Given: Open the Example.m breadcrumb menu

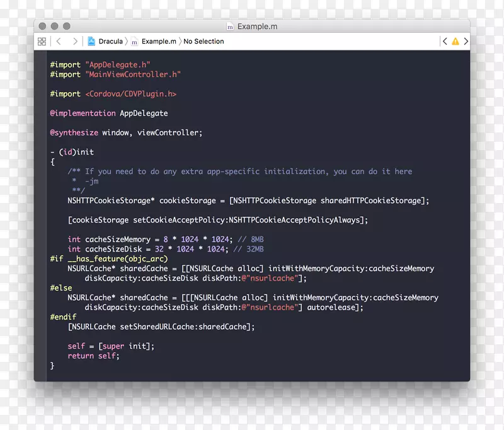Looking at the screenshot, I should (158, 42).
